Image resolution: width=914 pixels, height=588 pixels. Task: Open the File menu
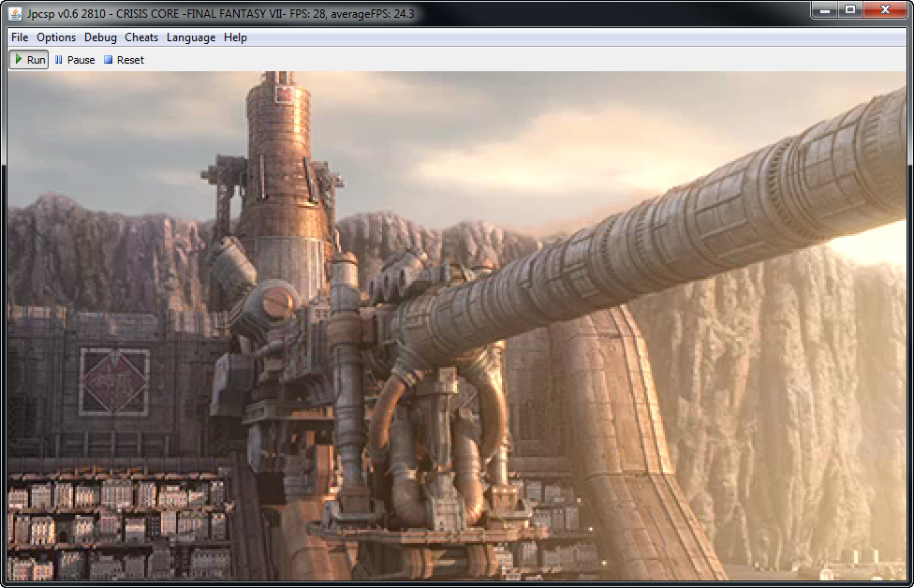(20, 37)
